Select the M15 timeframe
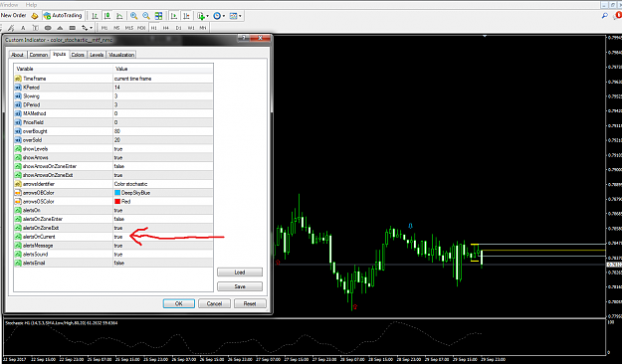The image size is (622, 364). pos(129,28)
